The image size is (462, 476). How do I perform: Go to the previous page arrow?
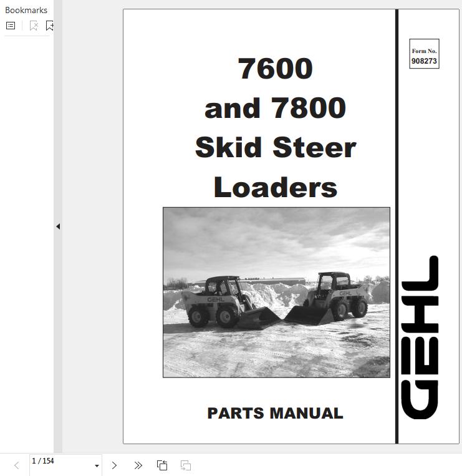pyautogui.click(x=17, y=465)
